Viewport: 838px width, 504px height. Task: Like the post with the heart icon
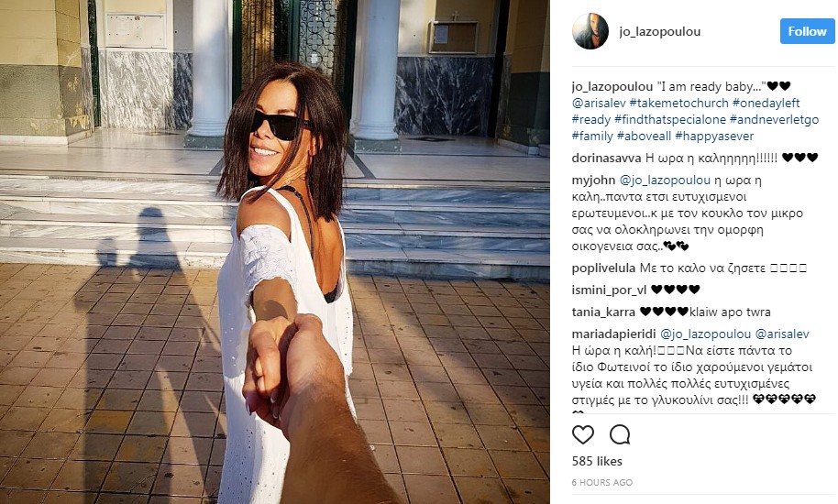pyautogui.click(x=582, y=434)
